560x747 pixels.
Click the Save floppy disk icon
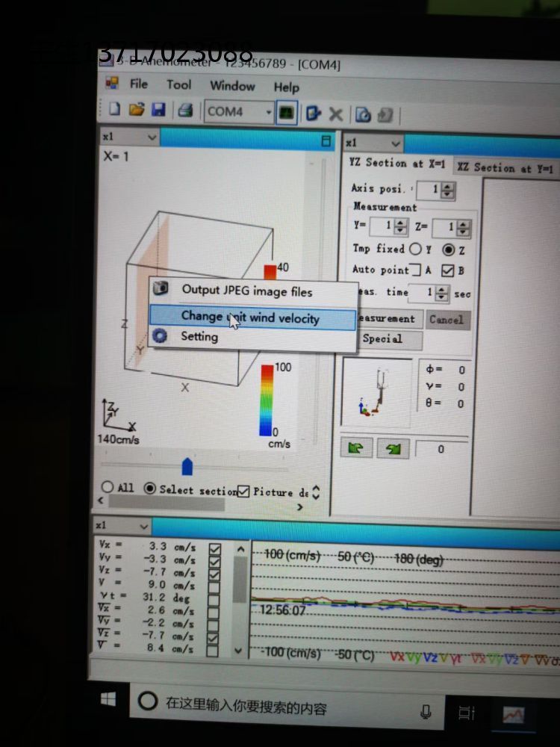tap(158, 110)
